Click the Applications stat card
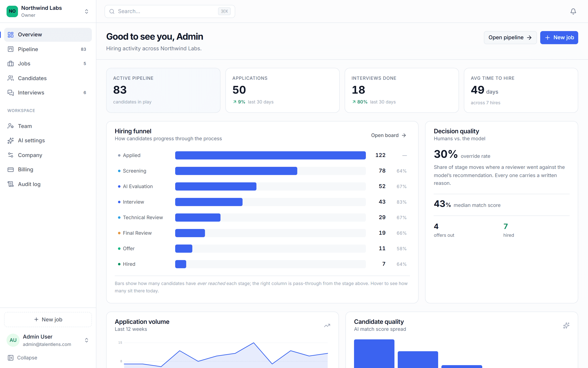Viewport: 588px width, 368px height. coord(282,90)
